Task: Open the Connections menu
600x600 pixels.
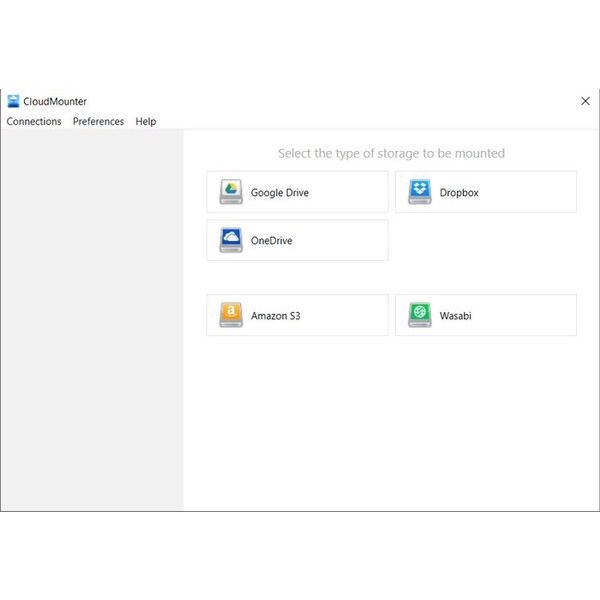Action: (34, 121)
